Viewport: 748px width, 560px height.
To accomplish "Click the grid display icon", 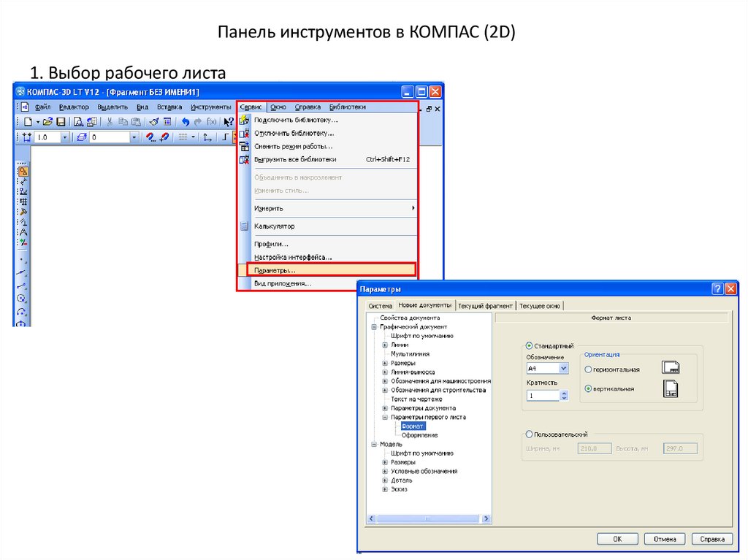I will tap(183, 137).
